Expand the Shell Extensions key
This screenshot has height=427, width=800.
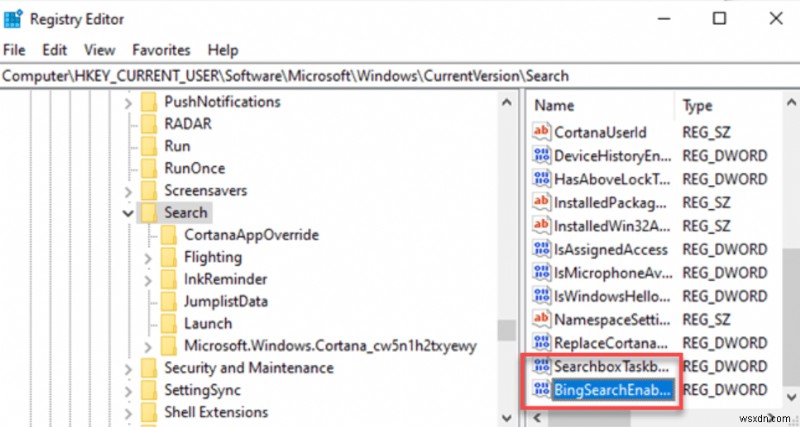click(128, 414)
